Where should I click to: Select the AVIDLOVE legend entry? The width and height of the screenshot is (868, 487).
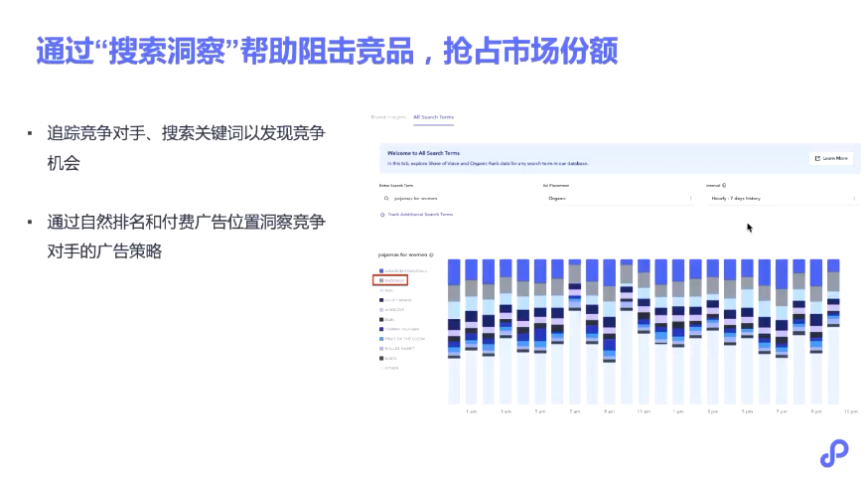(392, 310)
